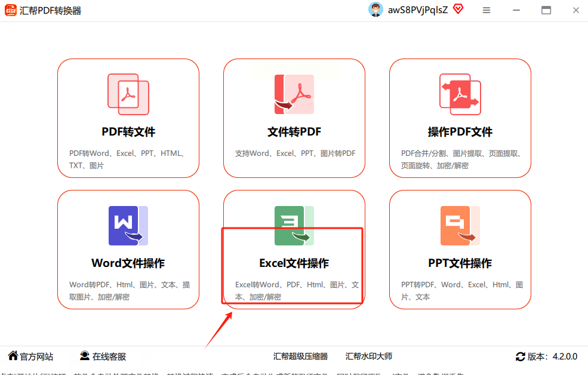Select the 操作PDF文件 icon
Screen dimensions: 588x375
point(460,94)
